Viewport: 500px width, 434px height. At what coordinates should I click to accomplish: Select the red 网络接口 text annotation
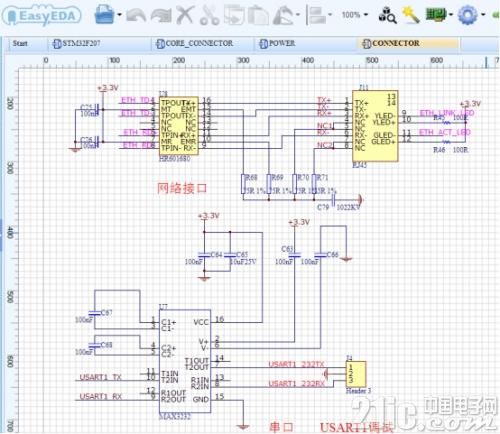[182, 188]
